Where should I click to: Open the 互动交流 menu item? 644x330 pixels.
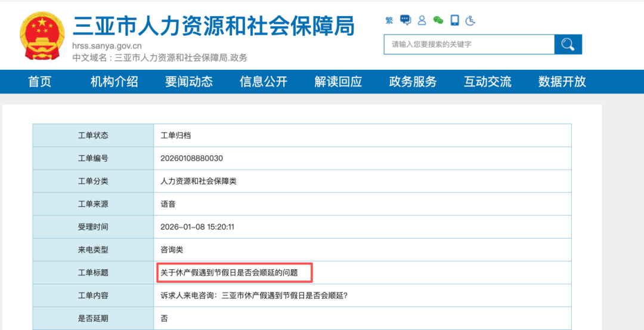pyautogui.click(x=488, y=82)
